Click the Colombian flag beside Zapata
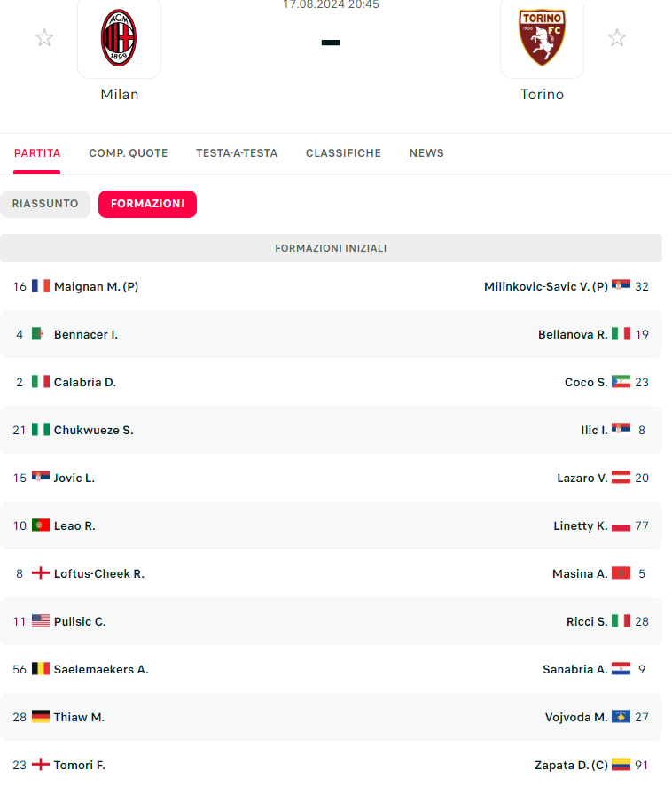The height and width of the screenshot is (794, 672). [x=621, y=765]
